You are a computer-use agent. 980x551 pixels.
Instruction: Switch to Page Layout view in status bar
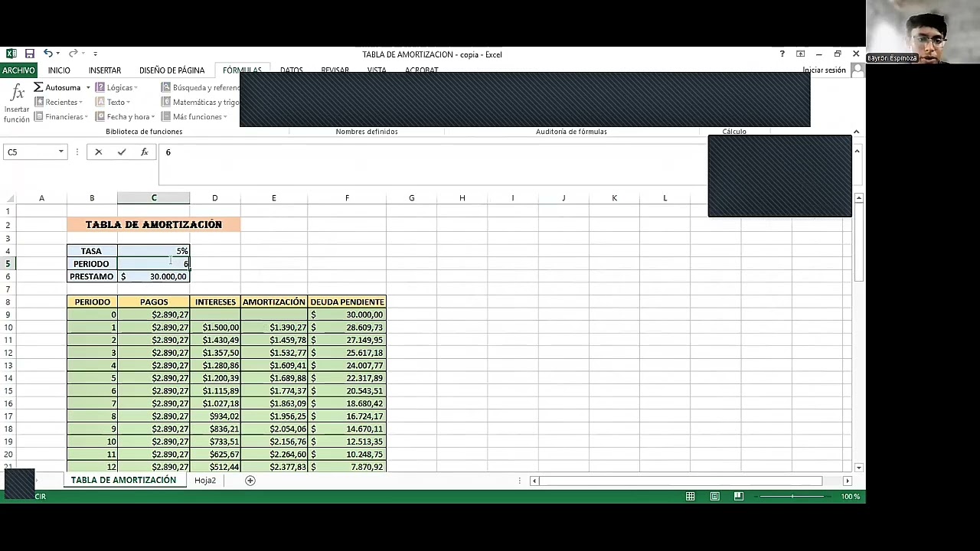(x=714, y=497)
